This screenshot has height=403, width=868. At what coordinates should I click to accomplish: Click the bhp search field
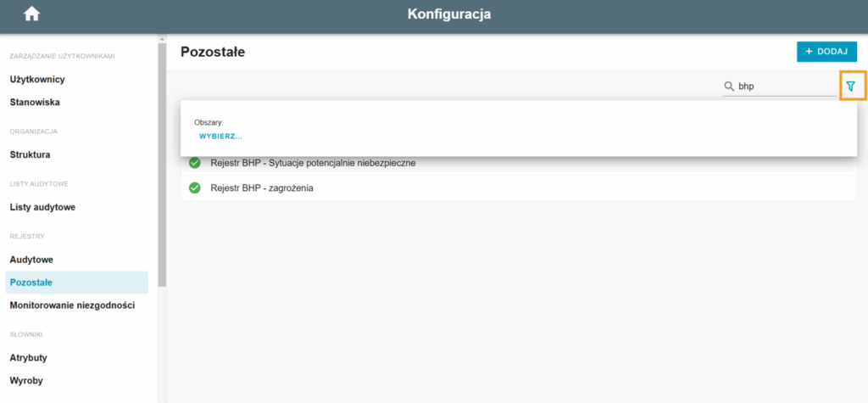[780, 87]
